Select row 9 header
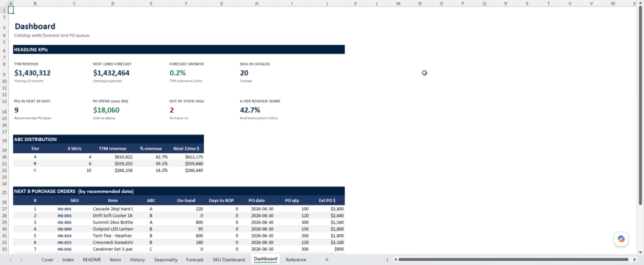Screen dimensions: 644x265 click(4, 73)
